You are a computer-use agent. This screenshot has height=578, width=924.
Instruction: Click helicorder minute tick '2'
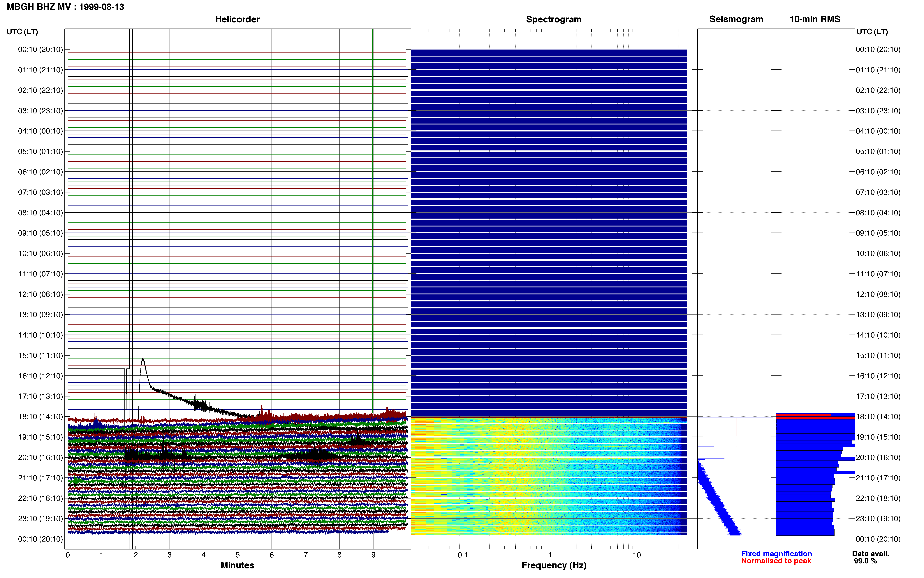136,555
